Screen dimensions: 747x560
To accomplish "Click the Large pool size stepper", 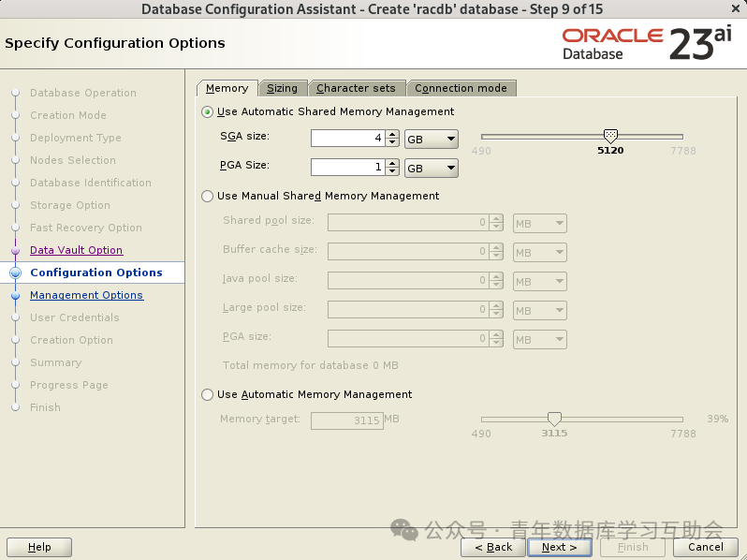I will (496, 310).
